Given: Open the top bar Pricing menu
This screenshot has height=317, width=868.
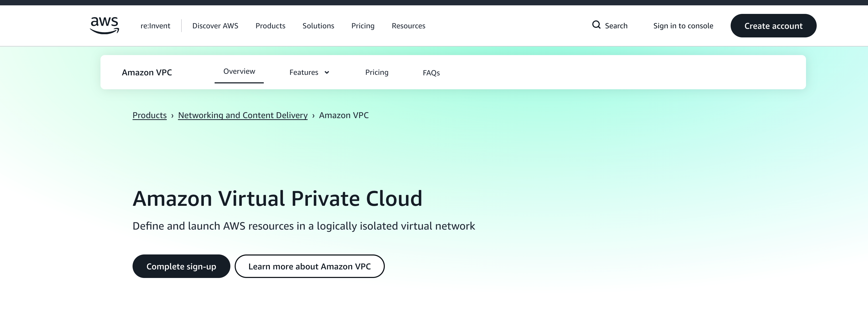Looking at the screenshot, I should point(363,26).
